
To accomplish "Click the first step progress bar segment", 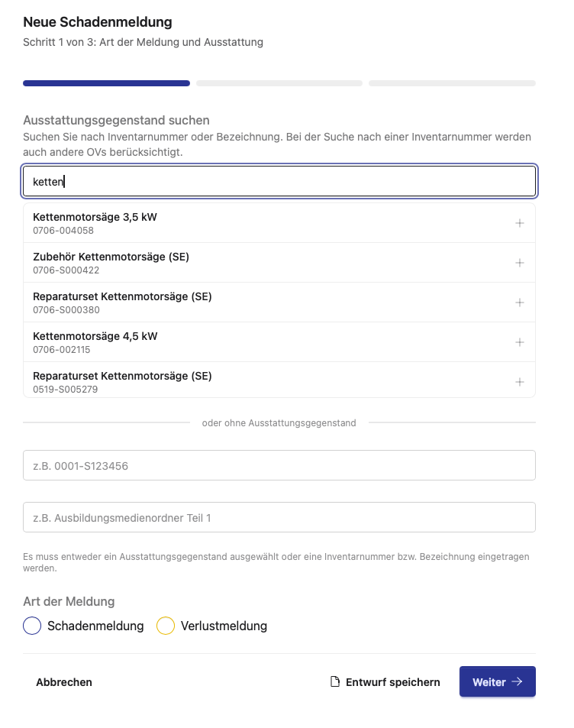I will tap(106, 83).
